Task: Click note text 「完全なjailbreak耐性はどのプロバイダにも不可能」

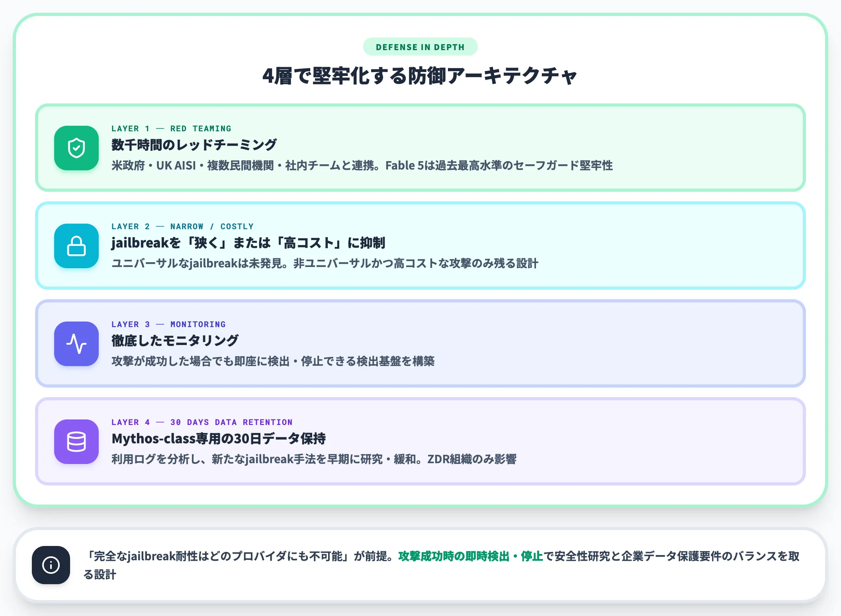Action: pos(217,556)
